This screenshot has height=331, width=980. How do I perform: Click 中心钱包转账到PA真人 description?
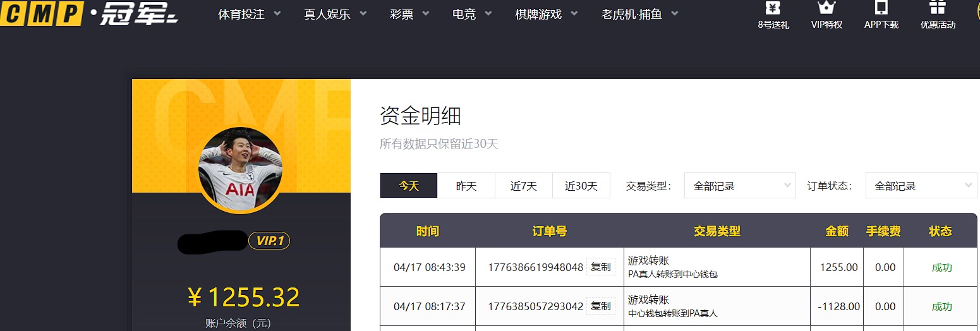coord(673,313)
